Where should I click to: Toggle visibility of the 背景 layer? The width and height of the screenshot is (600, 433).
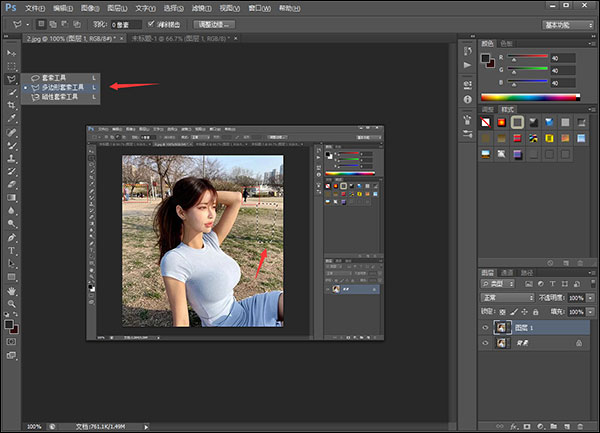point(486,343)
